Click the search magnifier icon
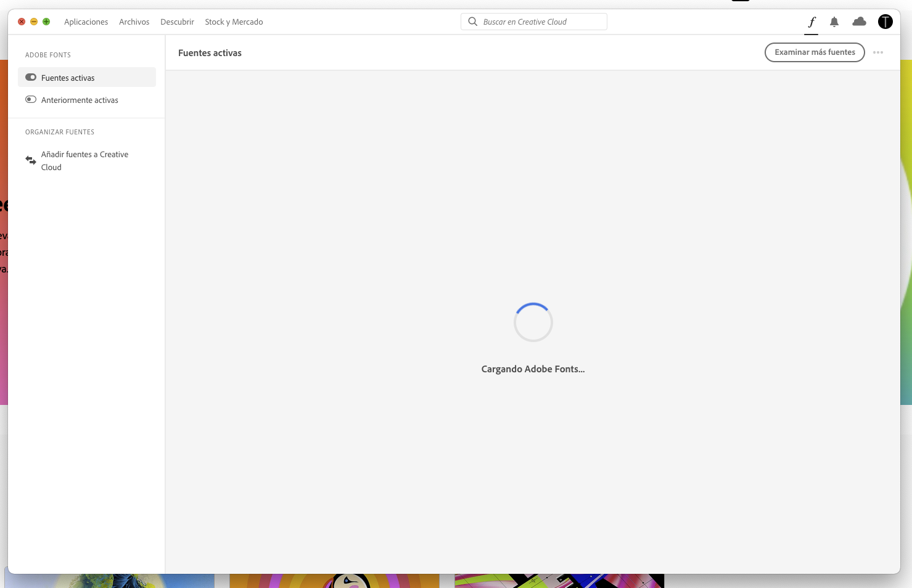This screenshot has height=588, width=912. 472,21
